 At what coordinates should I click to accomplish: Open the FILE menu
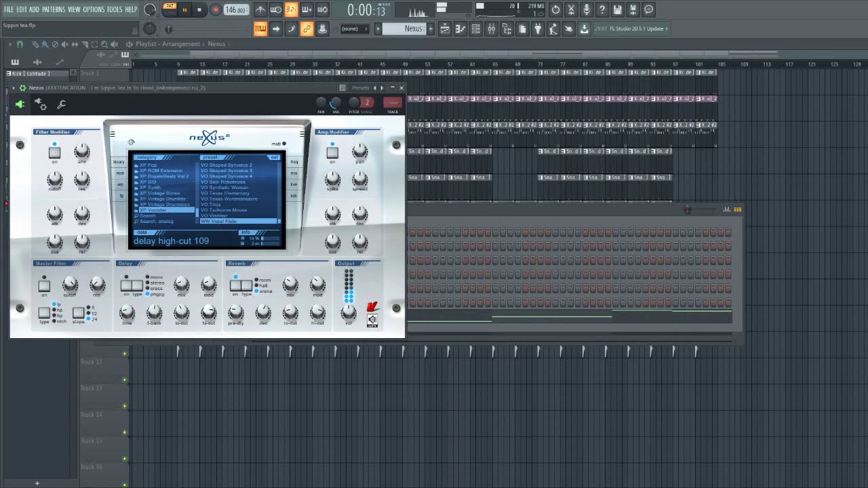(x=9, y=9)
